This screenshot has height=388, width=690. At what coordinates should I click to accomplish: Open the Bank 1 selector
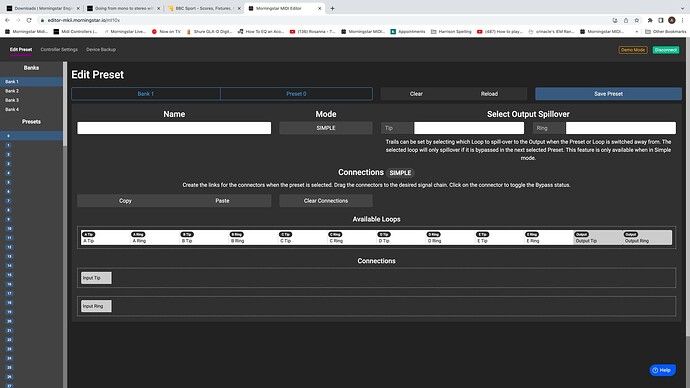[x=146, y=94]
